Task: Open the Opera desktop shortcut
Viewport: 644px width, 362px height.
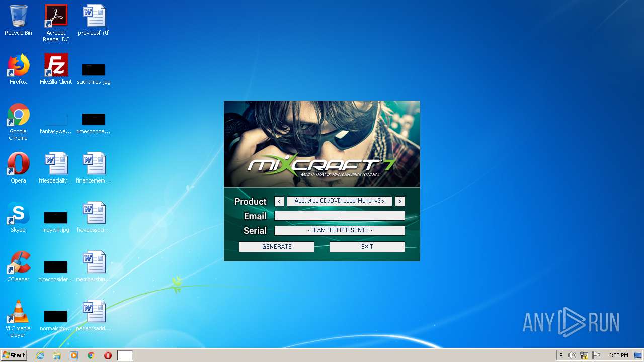Action: click(18, 168)
